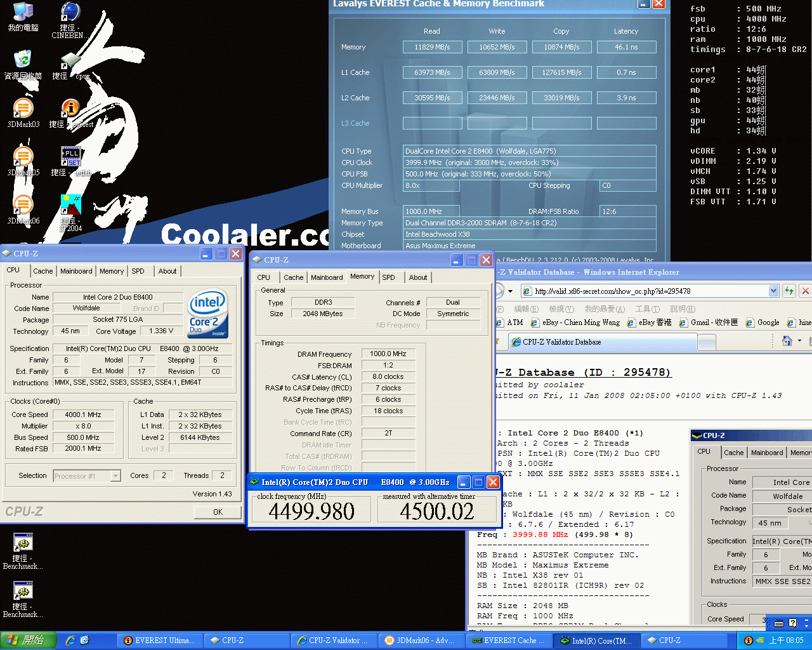812x650 pixels.
Task: Click Cache tab in embedded CPU-Z screenshot
Action: (734, 453)
